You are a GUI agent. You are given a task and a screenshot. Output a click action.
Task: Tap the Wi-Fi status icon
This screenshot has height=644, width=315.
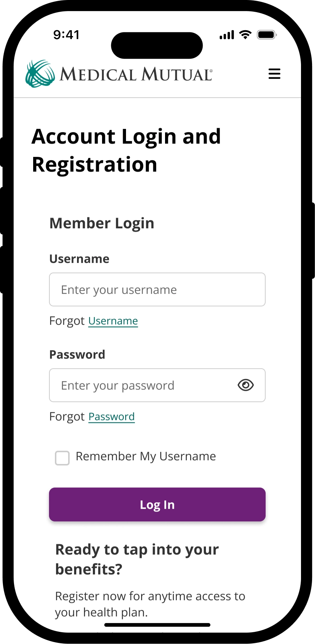coord(245,35)
